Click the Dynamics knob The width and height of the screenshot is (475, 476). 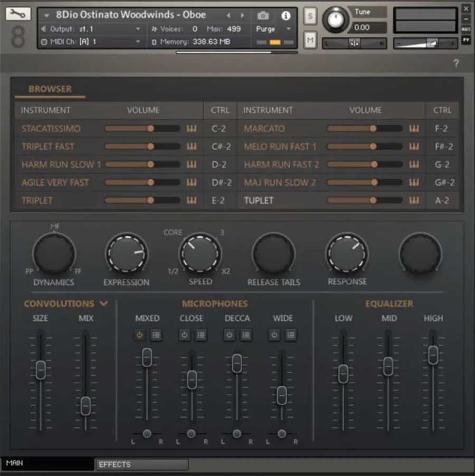click(54, 254)
